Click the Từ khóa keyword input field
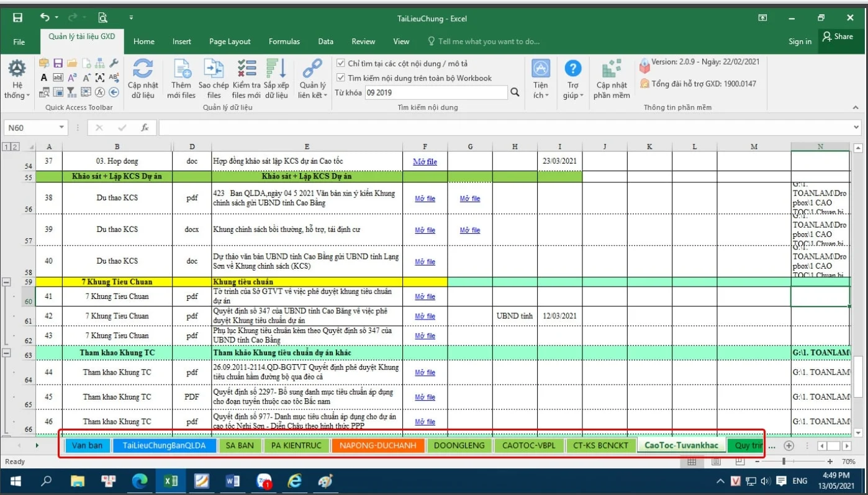Screen dimensions: 868x495 click(436, 92)
